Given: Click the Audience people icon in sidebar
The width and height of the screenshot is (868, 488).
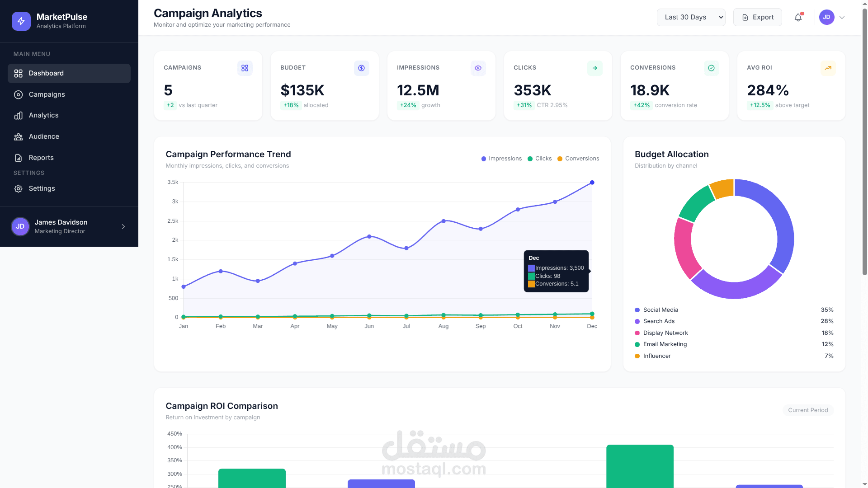Looking at the screenshot, I should coord(18,136).
